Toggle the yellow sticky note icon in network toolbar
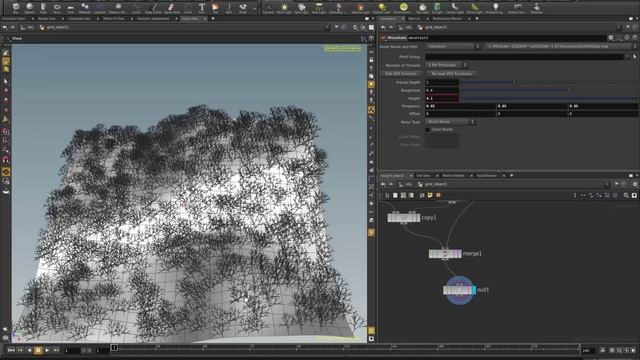This screenshot has width=640, height=360. coord(430,196)
